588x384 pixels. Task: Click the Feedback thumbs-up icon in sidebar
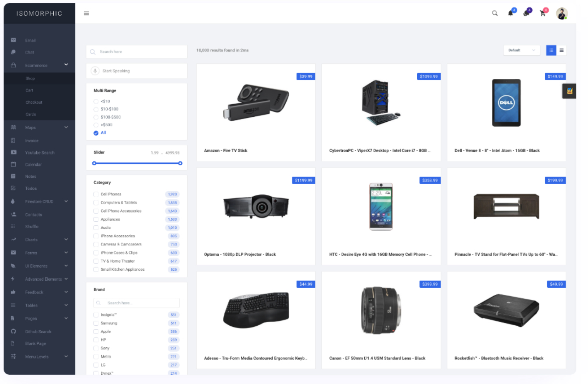click(x=13, y=292)
